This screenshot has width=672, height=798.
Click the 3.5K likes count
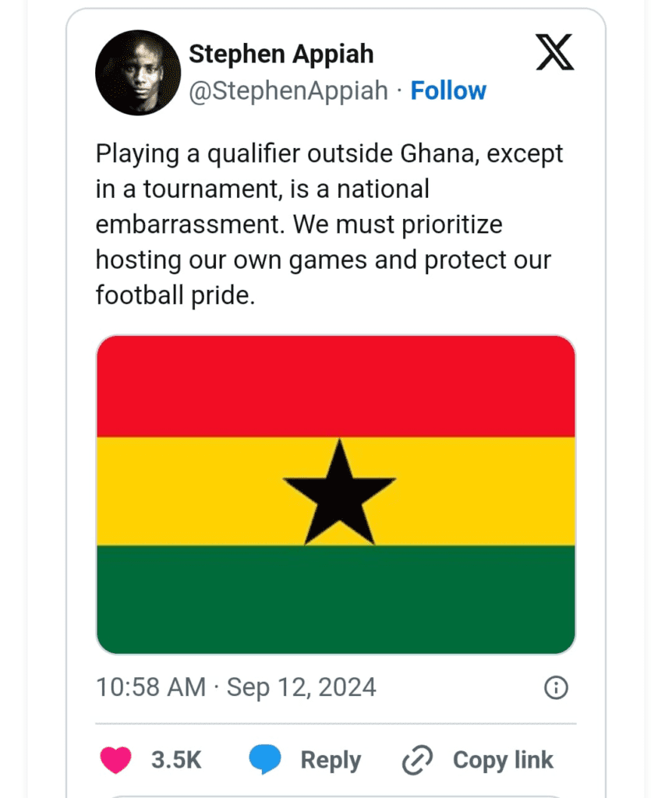(176, 761)
